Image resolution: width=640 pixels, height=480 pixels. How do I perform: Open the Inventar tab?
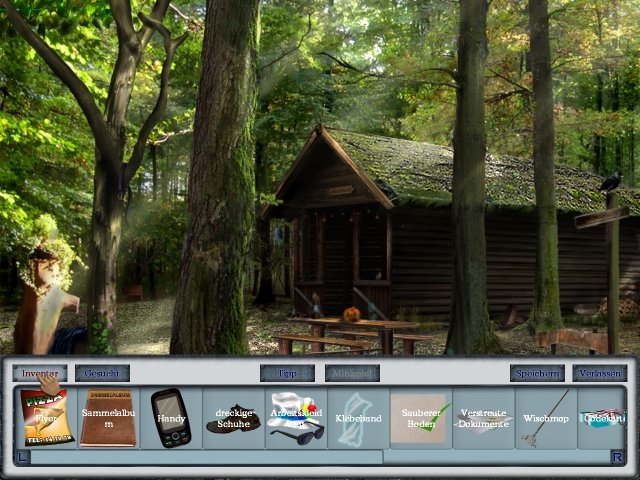pyautogui.click(x=40, y=373)
